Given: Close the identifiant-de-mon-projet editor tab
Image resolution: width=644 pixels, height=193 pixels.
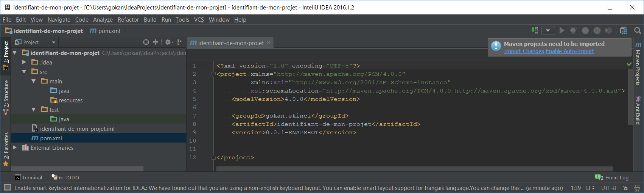Looking at the screenshot, I should click(269, 43).
